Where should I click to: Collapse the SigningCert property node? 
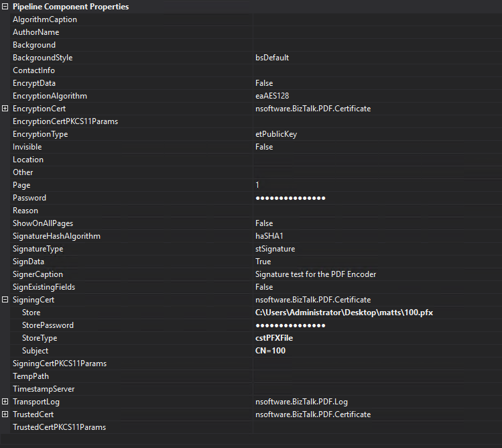coord(5,300)
